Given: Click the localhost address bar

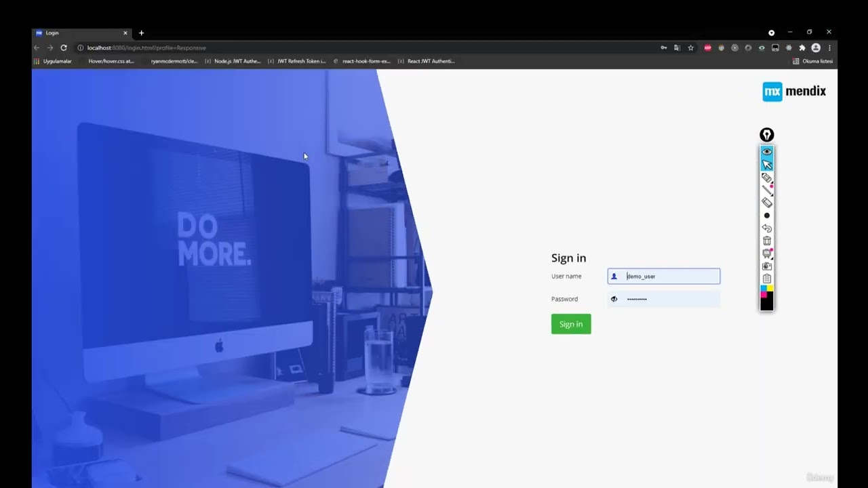Looking at the screenshot, I should (x=366, y=47).
